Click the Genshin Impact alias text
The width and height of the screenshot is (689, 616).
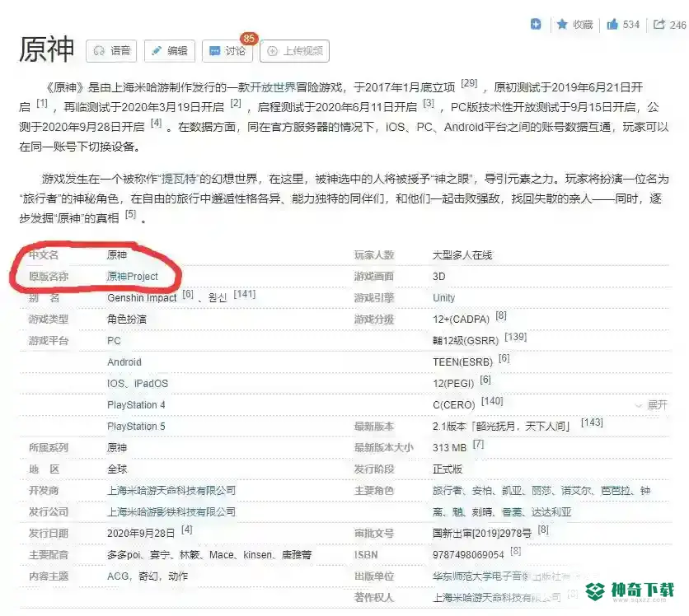point(142,297)
